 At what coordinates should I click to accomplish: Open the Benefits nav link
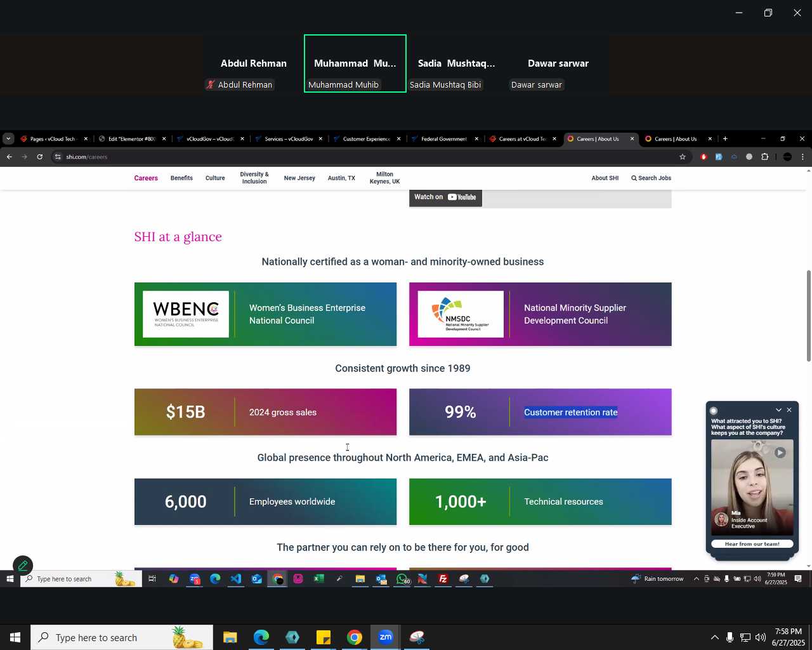pos(181,178)
